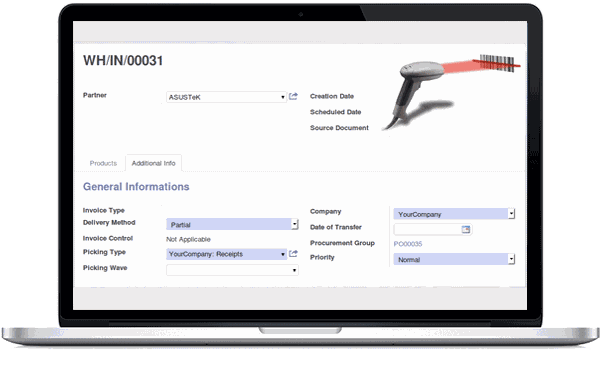Click the Picking Wave label
The image size is (600, 366).
[105, 268]
